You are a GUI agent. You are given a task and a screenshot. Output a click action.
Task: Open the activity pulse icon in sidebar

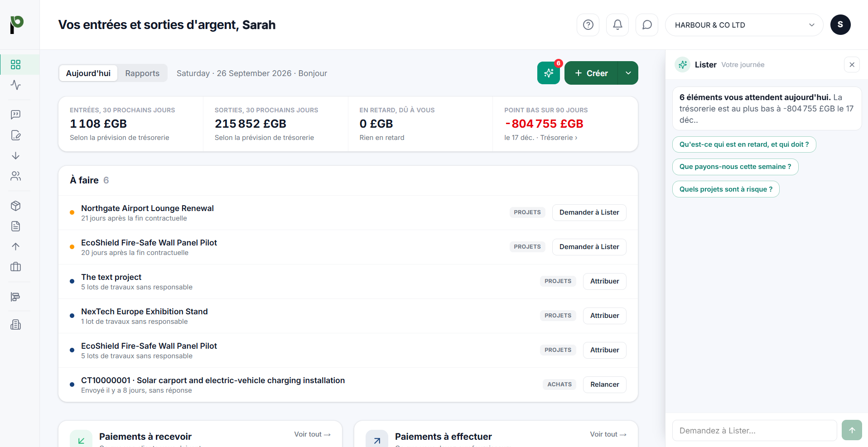pos(16,85)
